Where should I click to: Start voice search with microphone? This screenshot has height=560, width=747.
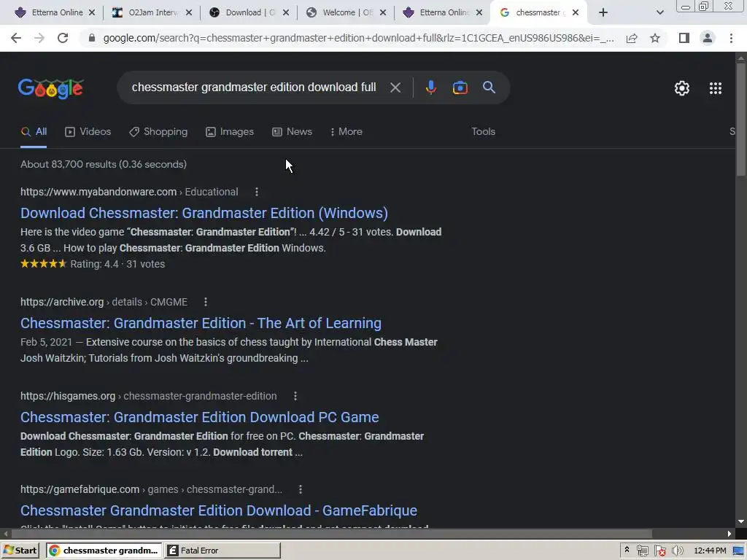430,87
